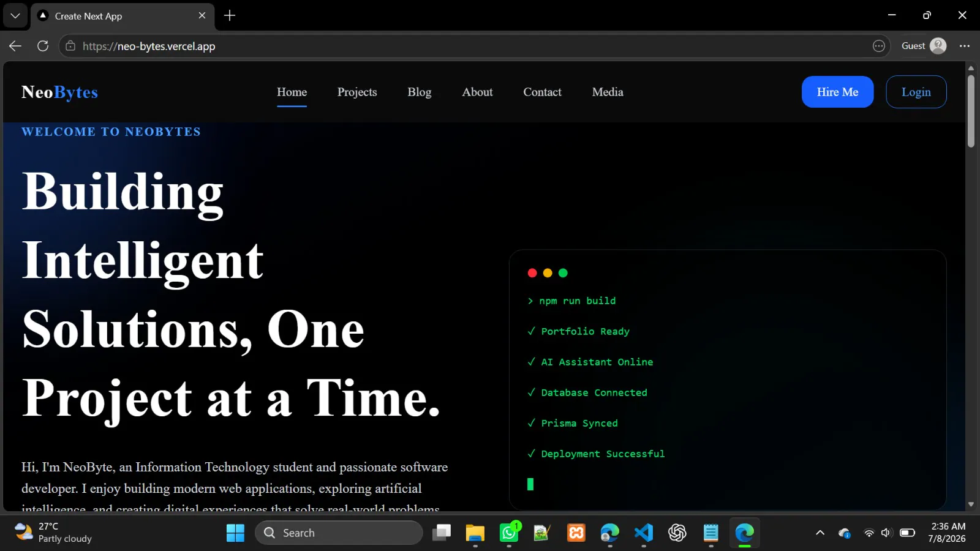Go back using the browser back arrow
Screen dimensions: 980x551
point(15,46)
